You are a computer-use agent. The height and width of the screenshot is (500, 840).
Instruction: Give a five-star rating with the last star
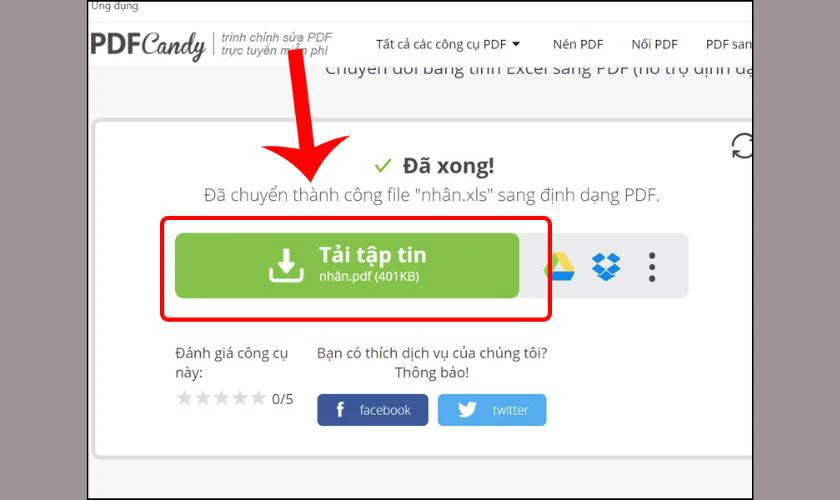point(258,398)
